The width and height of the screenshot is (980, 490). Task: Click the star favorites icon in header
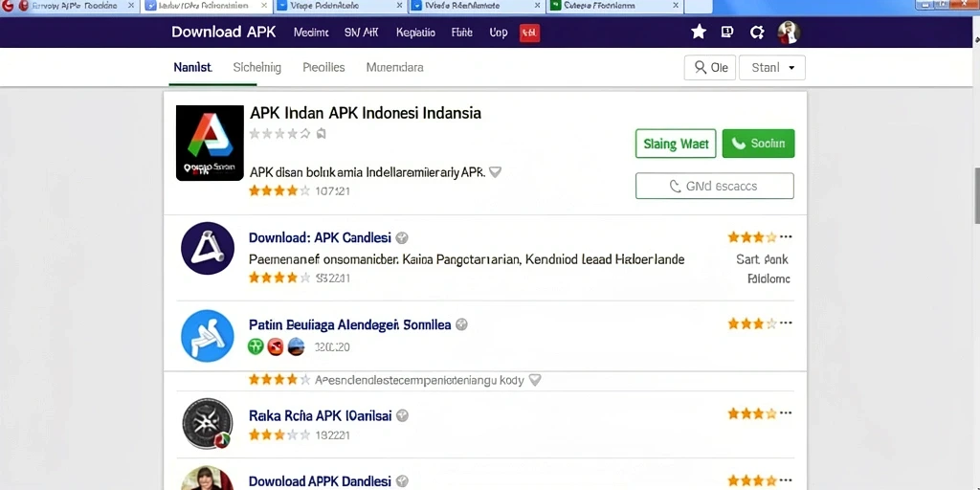(698, 32)
